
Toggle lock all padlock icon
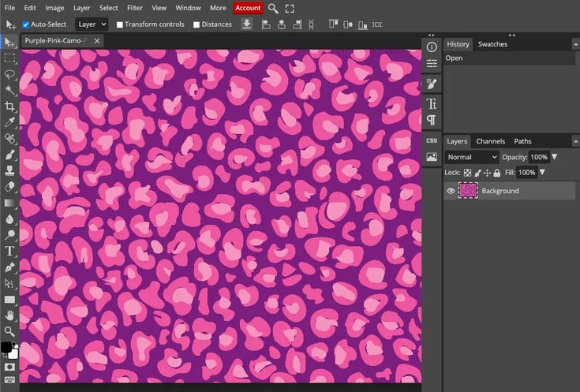[497, 173]
